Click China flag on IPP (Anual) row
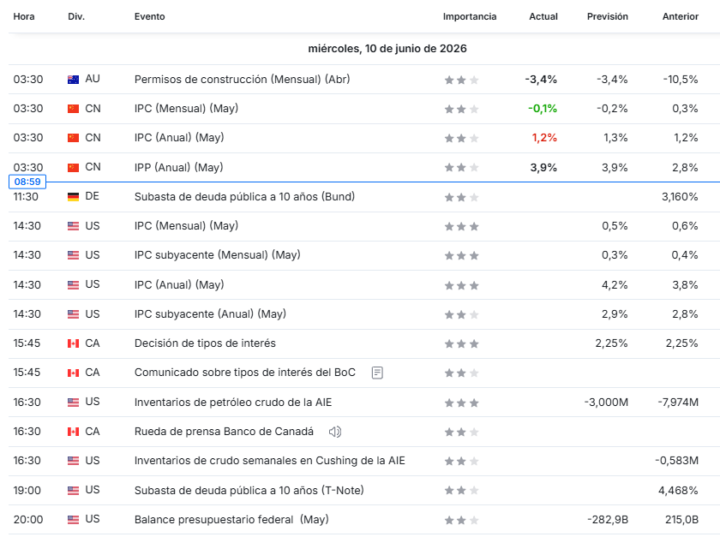Image resolution: width=720 pixels, height=543 pixels. pos(73,168)
